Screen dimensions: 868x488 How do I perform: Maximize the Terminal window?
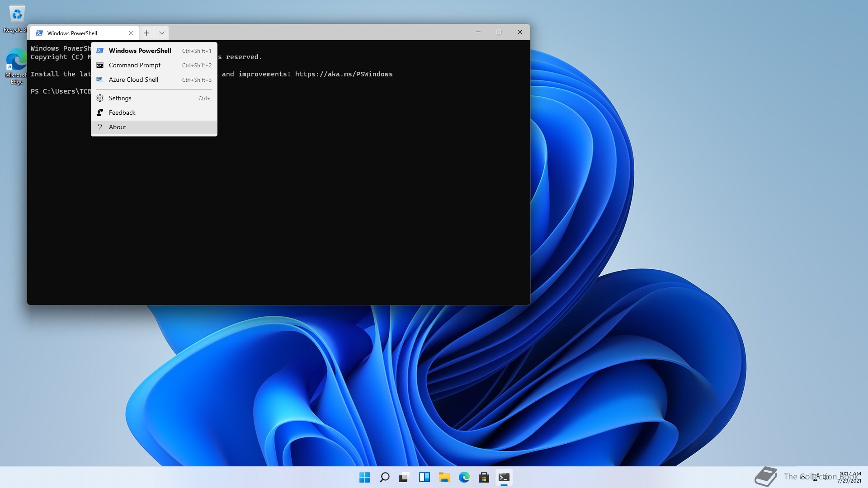499,32
